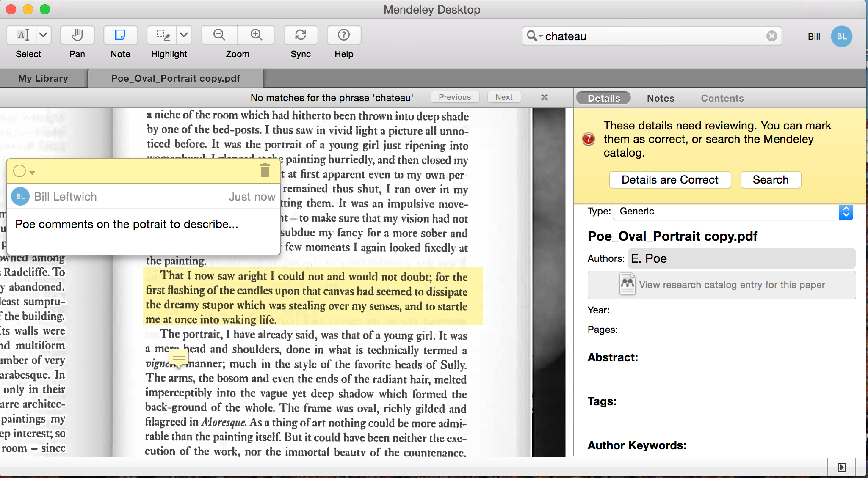Edit the note text about Poe comments

[127, 224]
